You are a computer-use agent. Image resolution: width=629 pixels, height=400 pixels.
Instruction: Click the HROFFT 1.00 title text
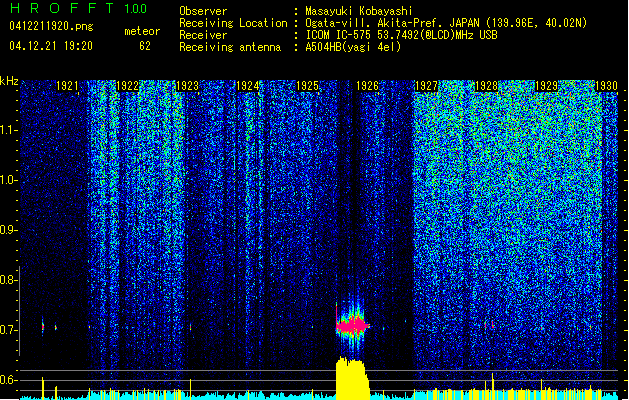click(x=78, y=8)
